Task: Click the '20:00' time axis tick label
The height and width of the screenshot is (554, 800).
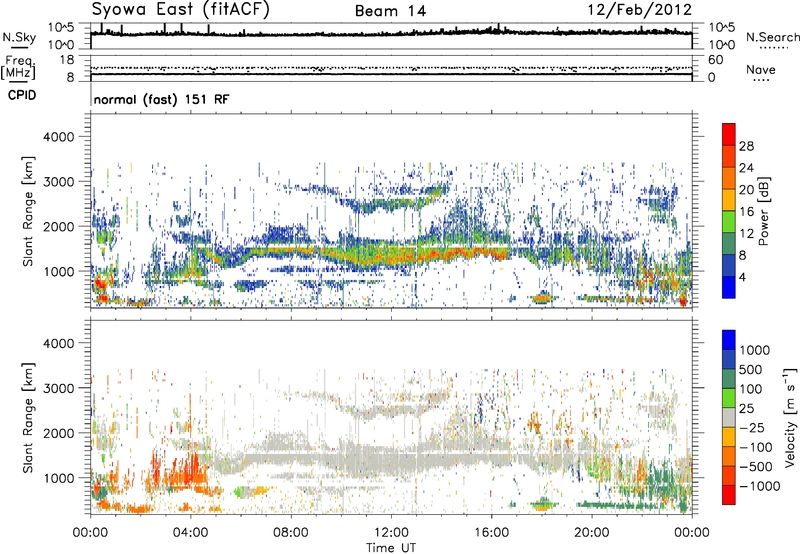Action: click(x=592, y=533)
